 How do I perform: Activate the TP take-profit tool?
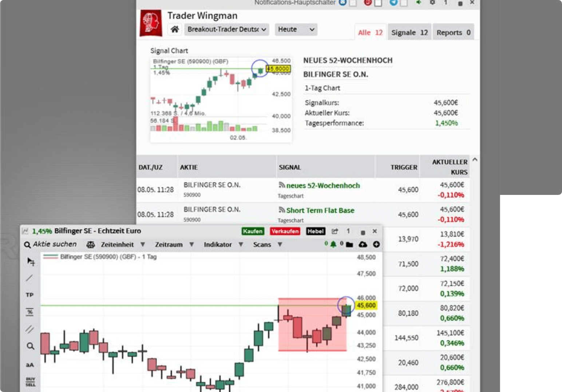pyautogui.click(x=29, y=295)
